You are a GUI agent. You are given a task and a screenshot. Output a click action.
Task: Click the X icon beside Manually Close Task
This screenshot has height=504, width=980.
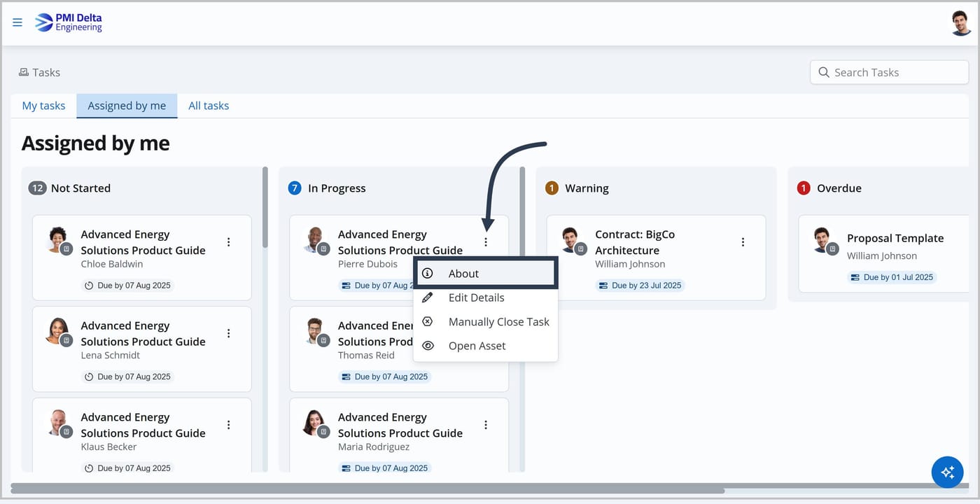(x=428, y=321)
